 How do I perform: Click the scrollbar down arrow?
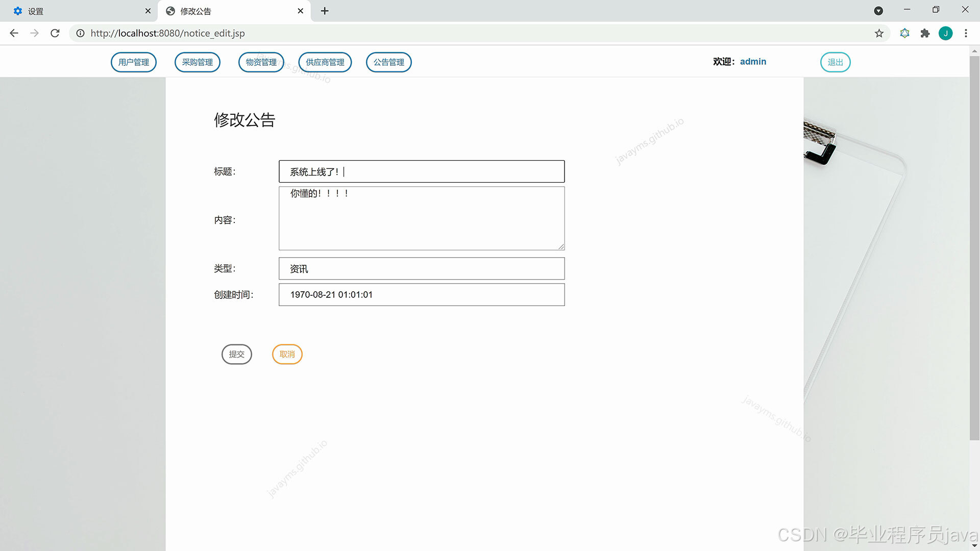tap(974, 546)
